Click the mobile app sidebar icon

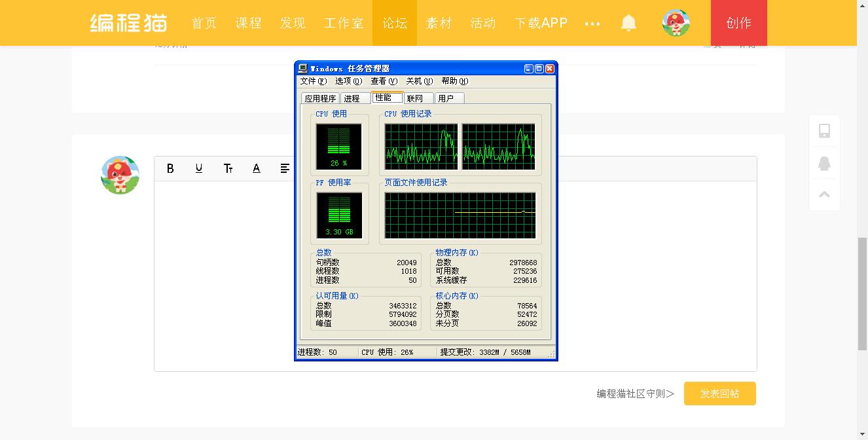[x=825, y=130]
